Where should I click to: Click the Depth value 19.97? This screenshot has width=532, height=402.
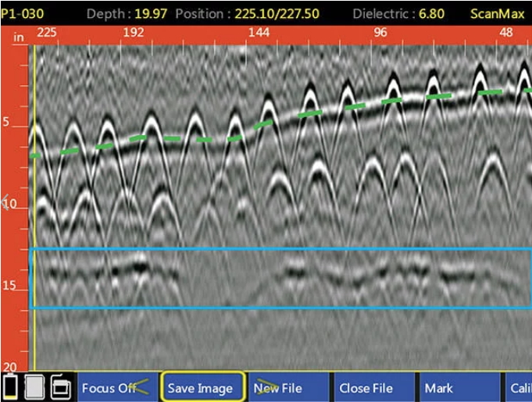point(151,13)
